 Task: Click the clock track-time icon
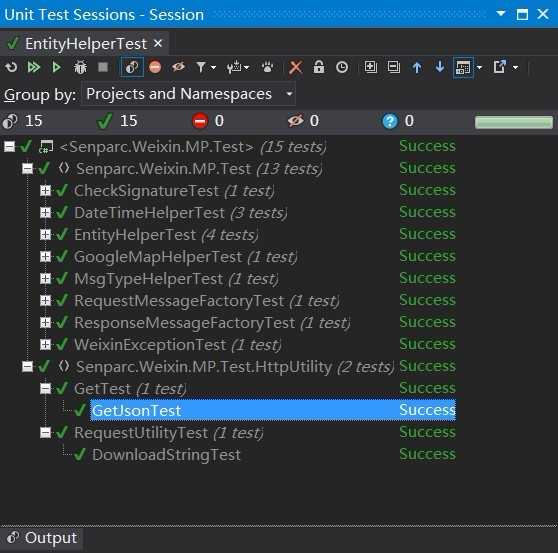pyautogui.click(x=342, y=67)
